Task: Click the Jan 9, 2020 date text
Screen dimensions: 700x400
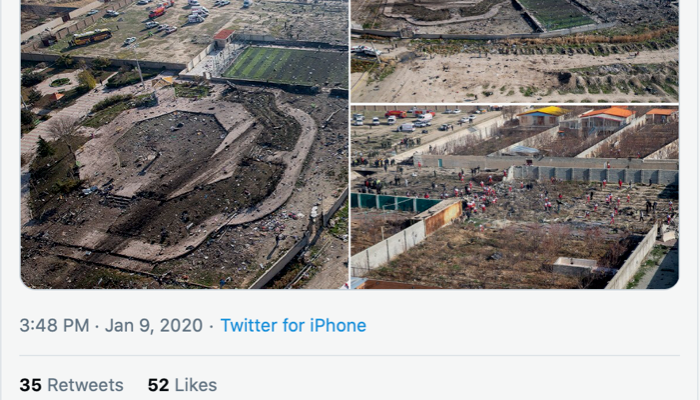Action: (154, 325)
